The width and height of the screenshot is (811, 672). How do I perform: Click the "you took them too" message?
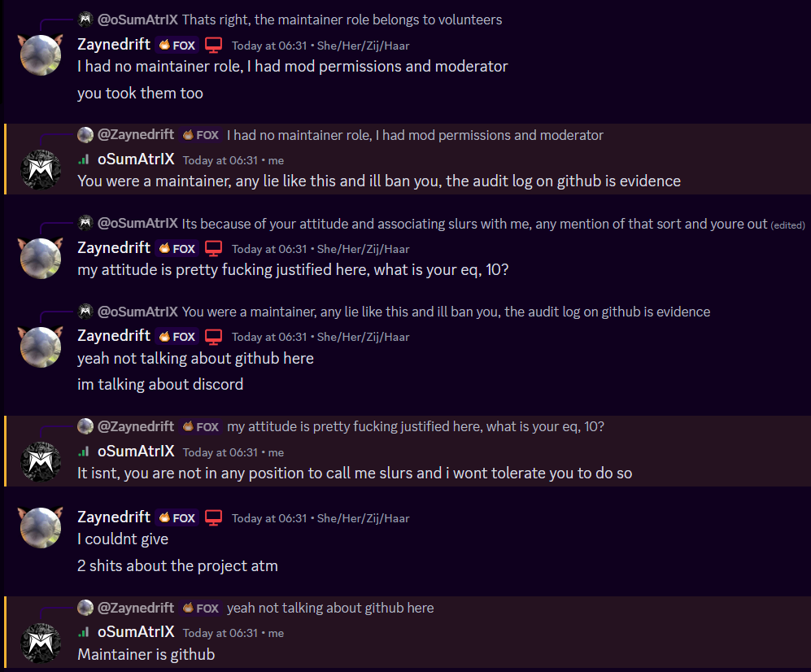pos(140,93)
